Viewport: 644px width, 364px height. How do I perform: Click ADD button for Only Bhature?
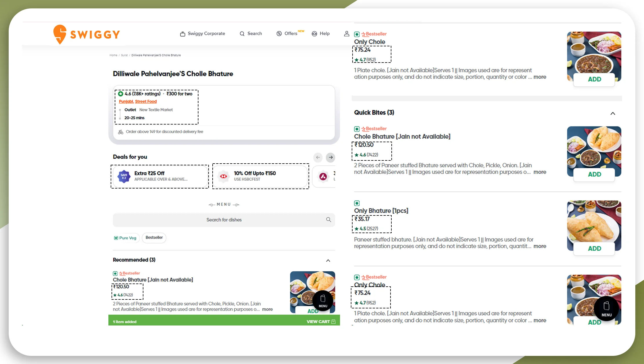(x=594, y=248)
